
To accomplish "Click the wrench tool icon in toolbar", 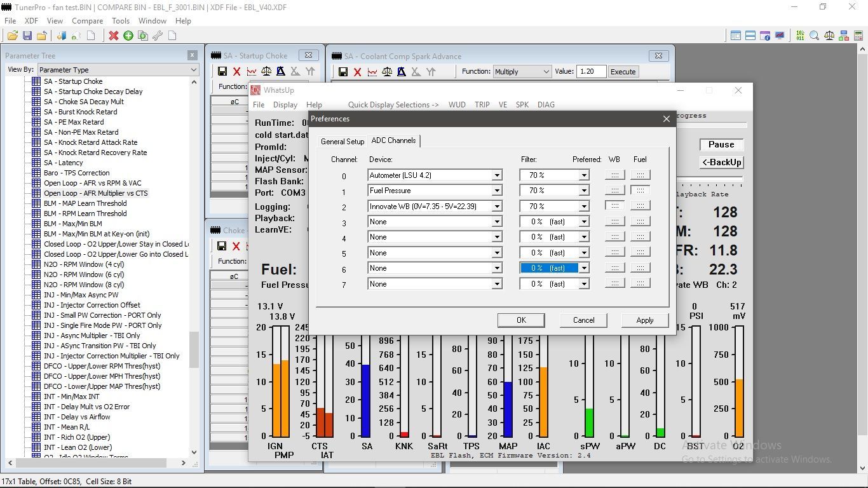I will 157,36.
